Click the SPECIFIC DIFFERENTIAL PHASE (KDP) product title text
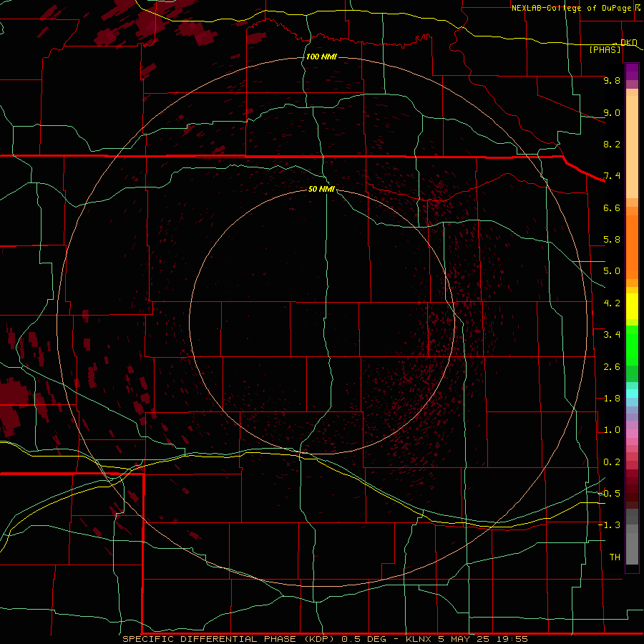644x644 pixels. pos(230,639)
